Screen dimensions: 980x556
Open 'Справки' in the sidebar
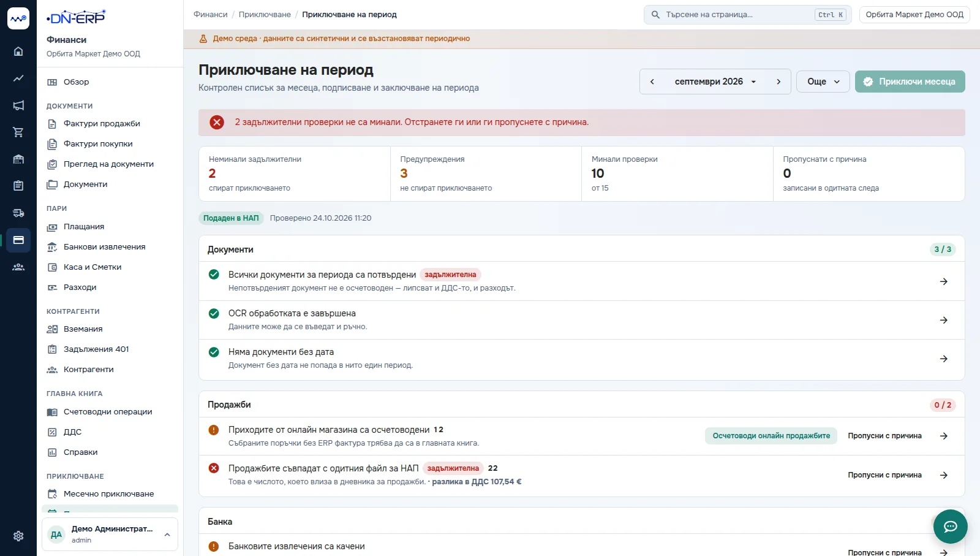pos(110,452)
